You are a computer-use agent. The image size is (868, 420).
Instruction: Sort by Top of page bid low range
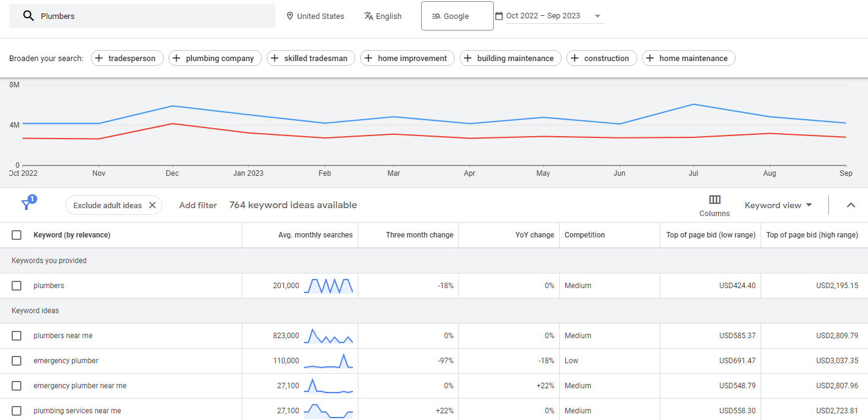point(711,235)
